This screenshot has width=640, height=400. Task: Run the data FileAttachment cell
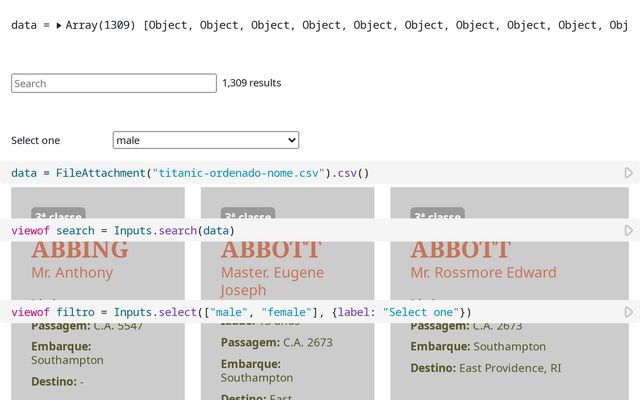click(629, 173)
